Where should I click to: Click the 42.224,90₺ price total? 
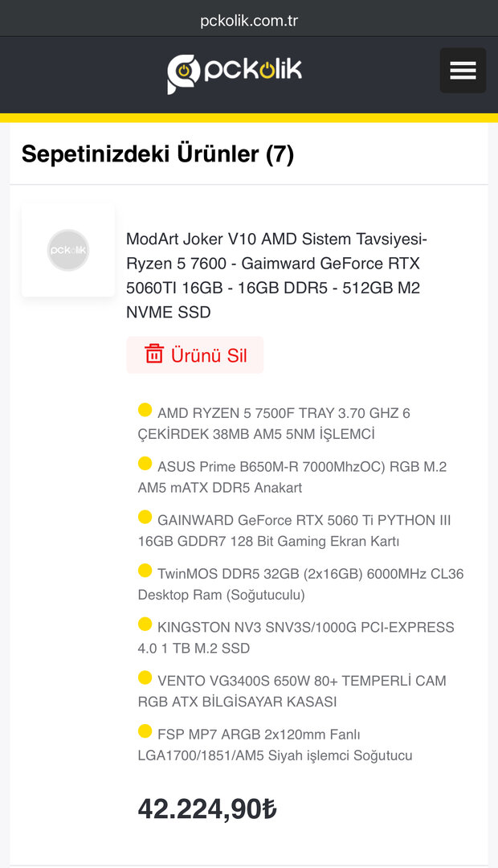(x=207, y=809)
